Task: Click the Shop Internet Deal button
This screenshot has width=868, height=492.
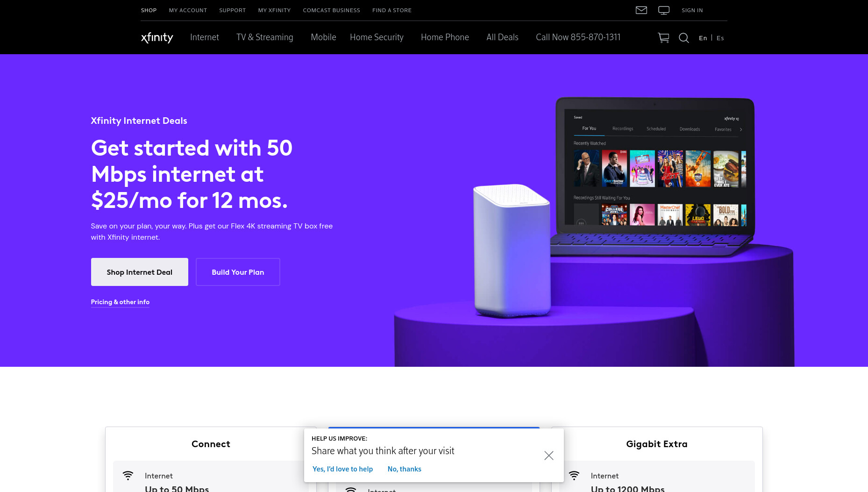Action: click(x=140, y=272)
